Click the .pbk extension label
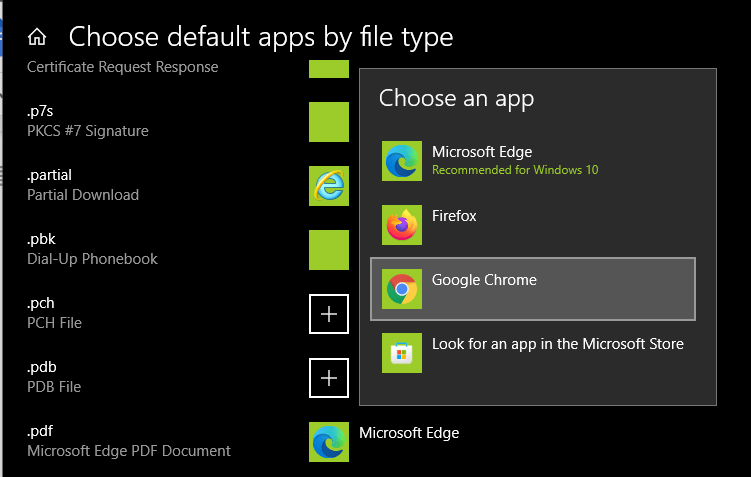Viewport: 751px width, 477px height. tap(41, 239)
